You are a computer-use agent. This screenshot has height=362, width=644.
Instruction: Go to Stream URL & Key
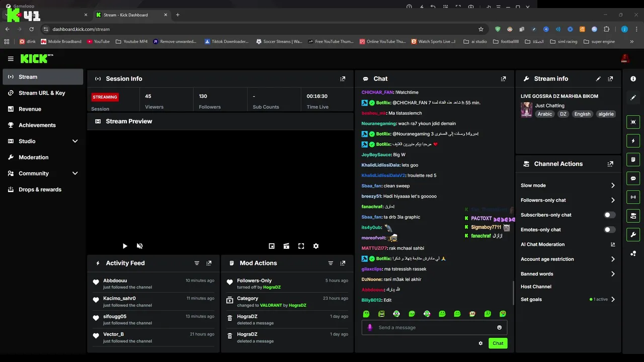[43, 93]
